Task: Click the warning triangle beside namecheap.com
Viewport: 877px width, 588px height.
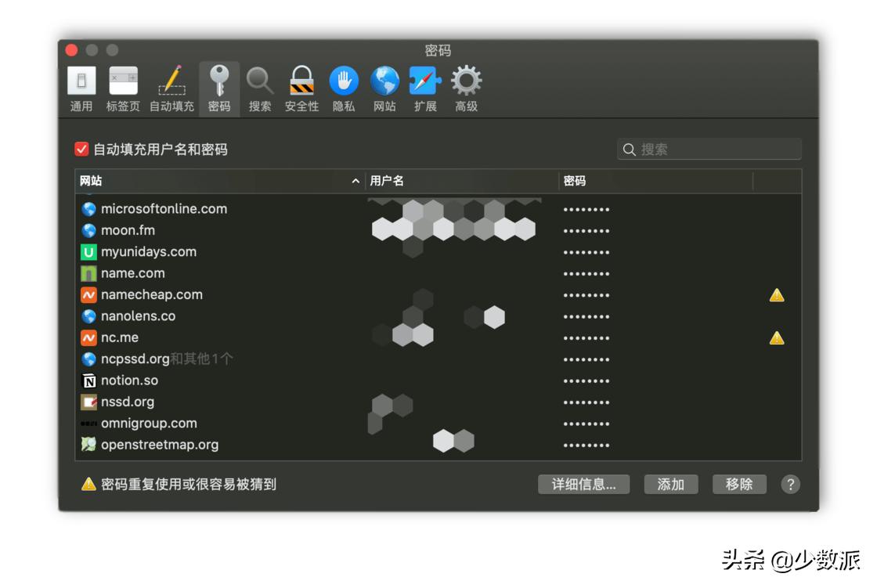Action: click(776, 295)
